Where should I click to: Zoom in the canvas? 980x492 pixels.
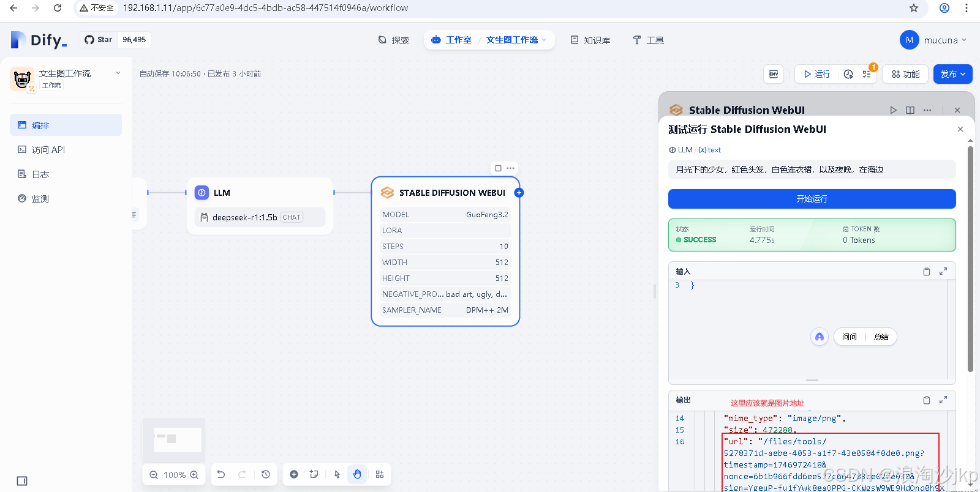coord(194,475)
